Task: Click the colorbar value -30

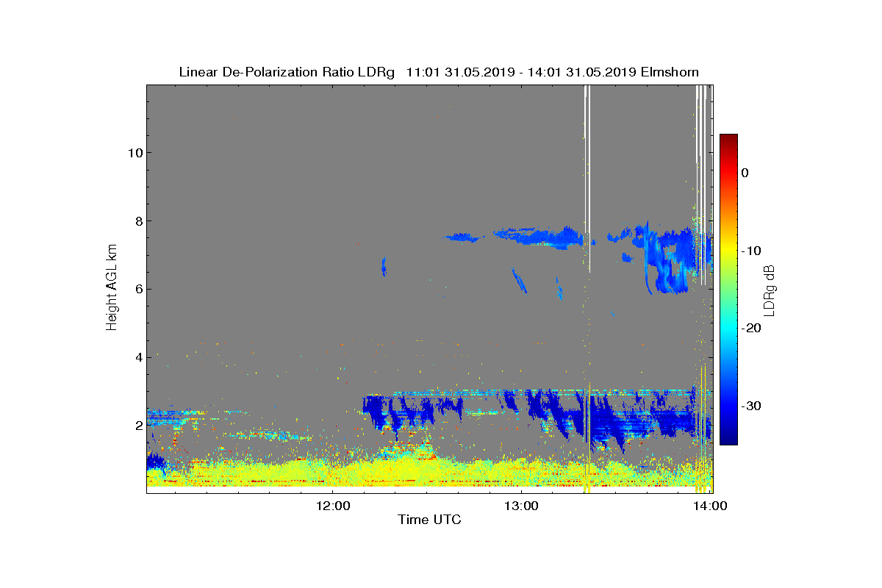Action: 750,406
